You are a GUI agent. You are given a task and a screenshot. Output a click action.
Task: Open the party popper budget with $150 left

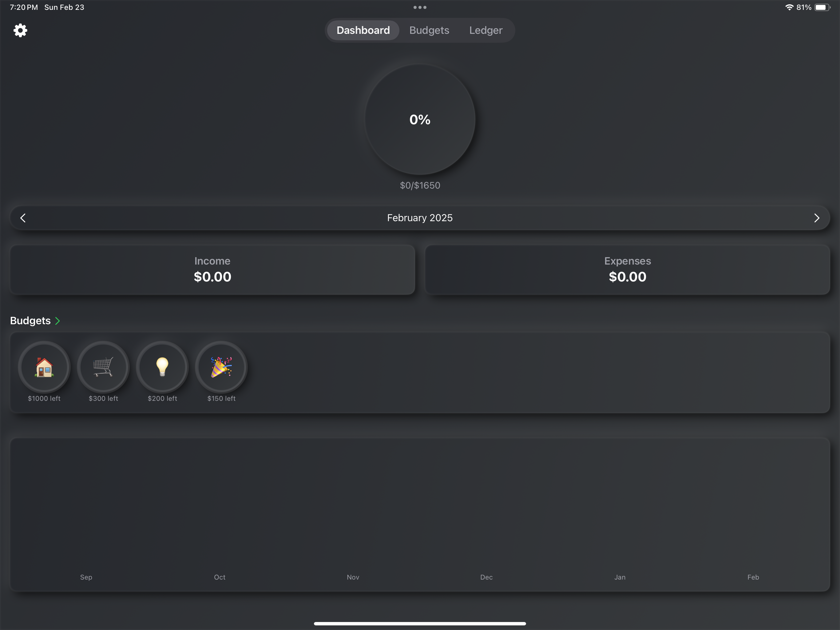tap(221, 367)
